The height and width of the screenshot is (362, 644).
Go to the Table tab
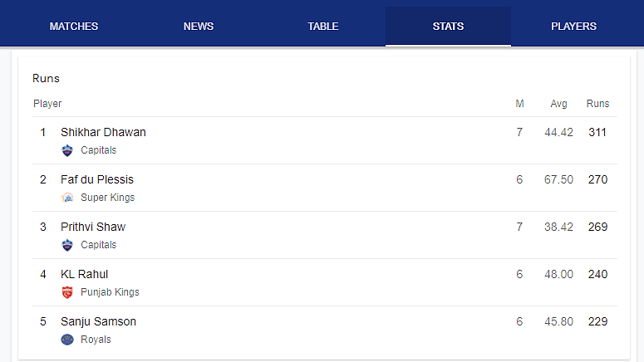(x=323, y=27)
